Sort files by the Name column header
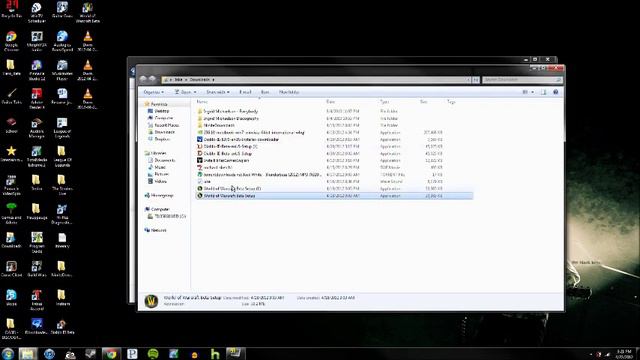Image resolution: width=640 pixels, height=360 pixels. (202, 102)
